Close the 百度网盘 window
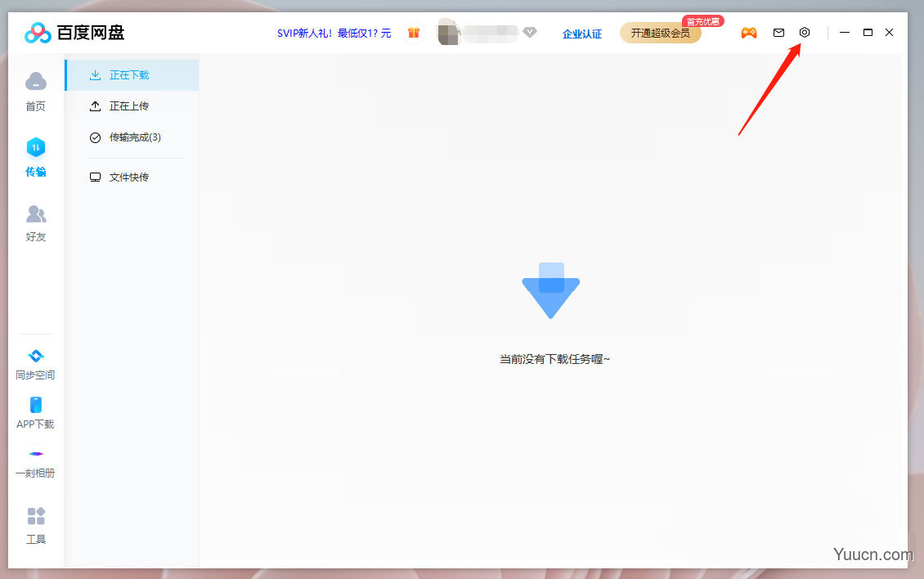The width and height of the screenshot is (924, 579). pyautogui.click(x=889, y=33)
